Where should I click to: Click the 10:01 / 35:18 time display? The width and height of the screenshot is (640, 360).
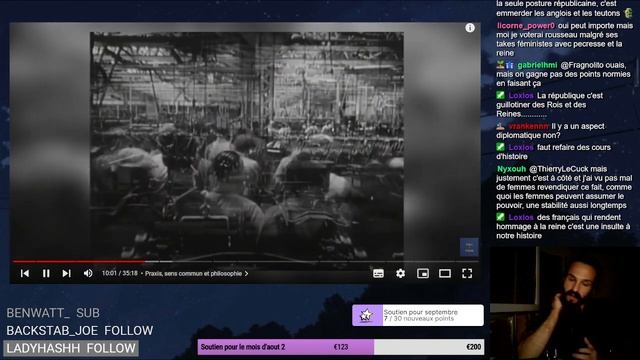click(x=120, y=273)
